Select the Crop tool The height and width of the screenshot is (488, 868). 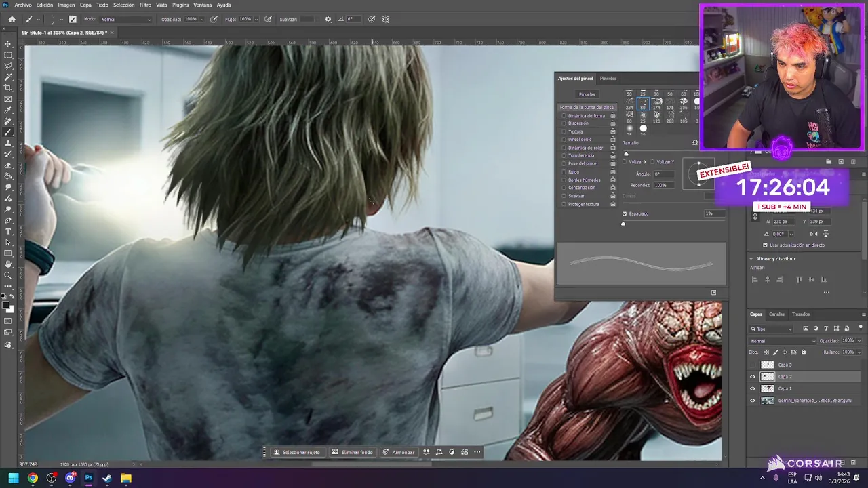tap(8, 88)
